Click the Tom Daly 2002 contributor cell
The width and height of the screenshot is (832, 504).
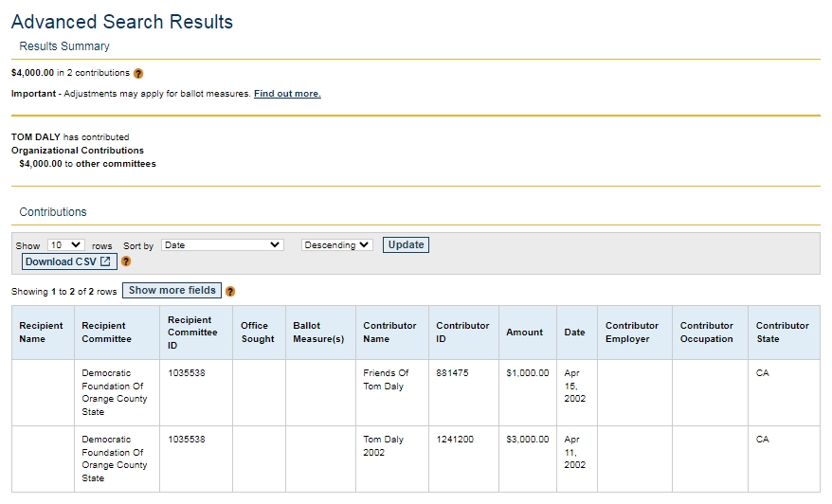coord(384,446)
